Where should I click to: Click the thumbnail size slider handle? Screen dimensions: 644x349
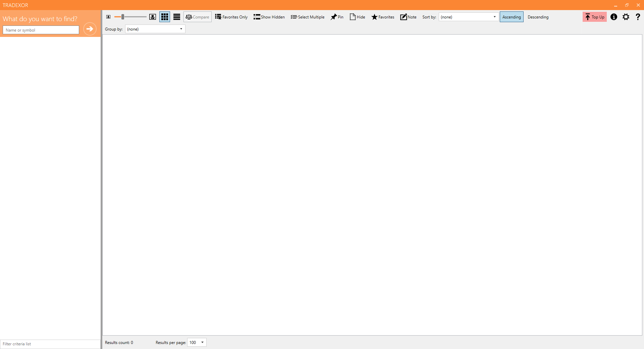click(x=123, y=17)
